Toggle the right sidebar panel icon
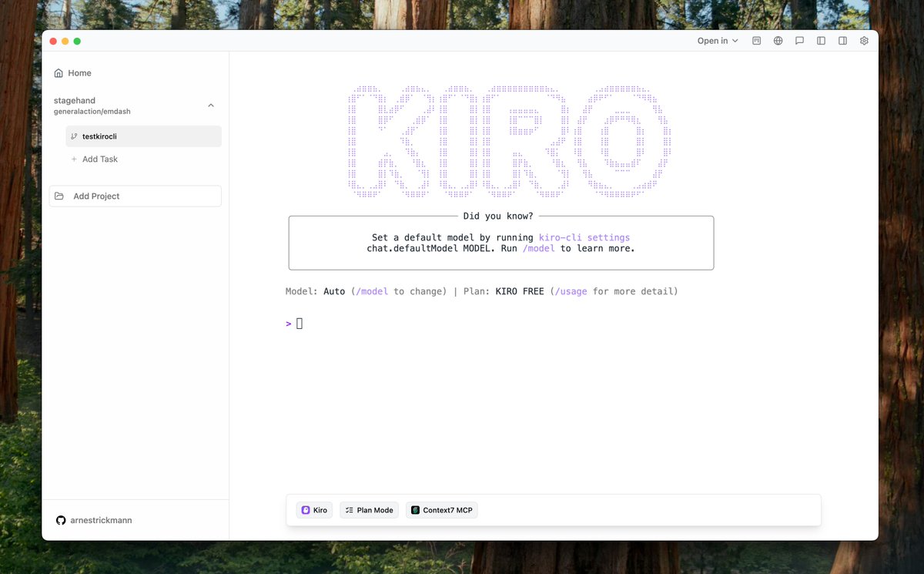 pyautogui.click(x=843, y=41)
